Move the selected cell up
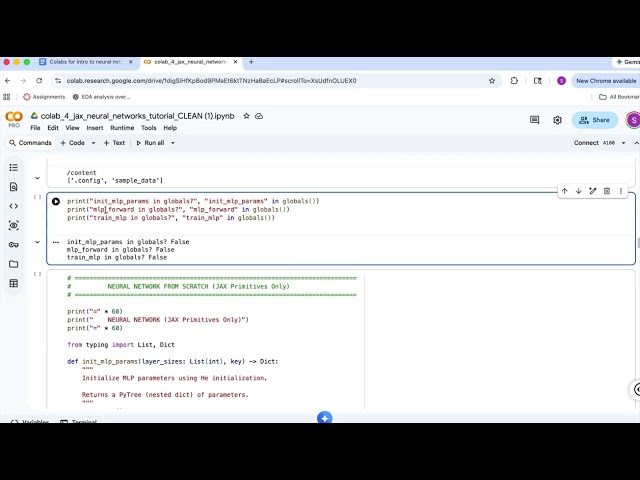 [564, 191]
